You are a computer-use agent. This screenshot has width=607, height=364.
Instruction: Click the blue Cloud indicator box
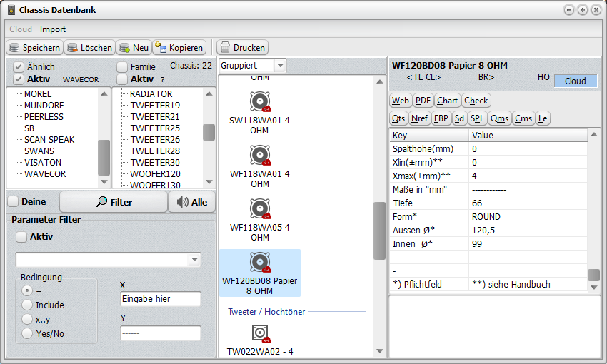pos(575,81)
